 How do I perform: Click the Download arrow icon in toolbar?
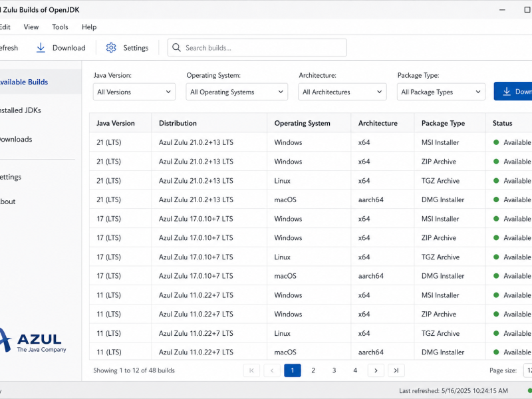(x=41, y=48)
